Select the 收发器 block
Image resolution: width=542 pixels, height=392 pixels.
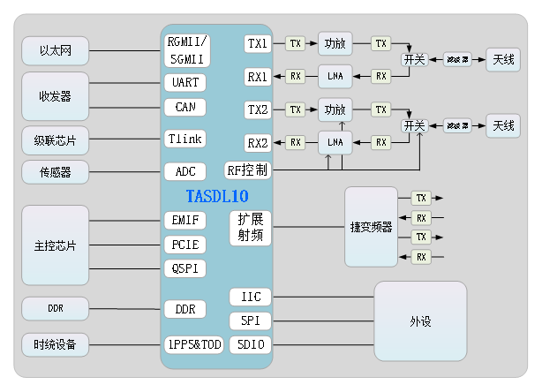point(55,96)
